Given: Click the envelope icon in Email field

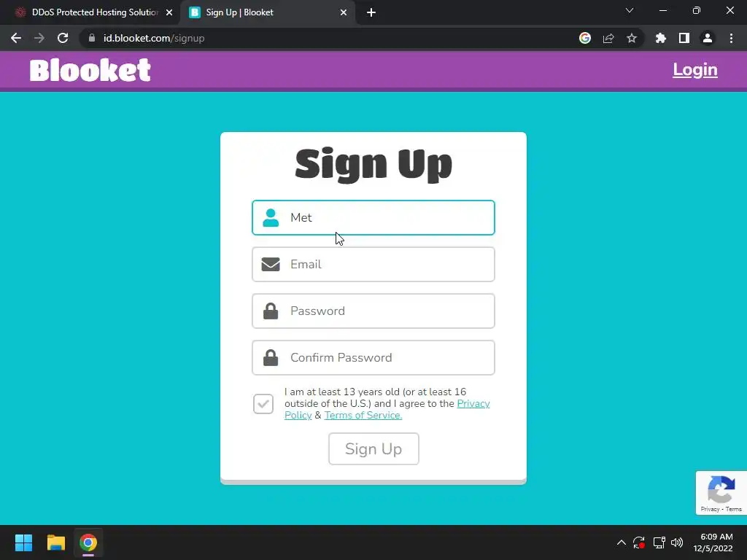Looking at the screenshot, I should tap(271, 264).
